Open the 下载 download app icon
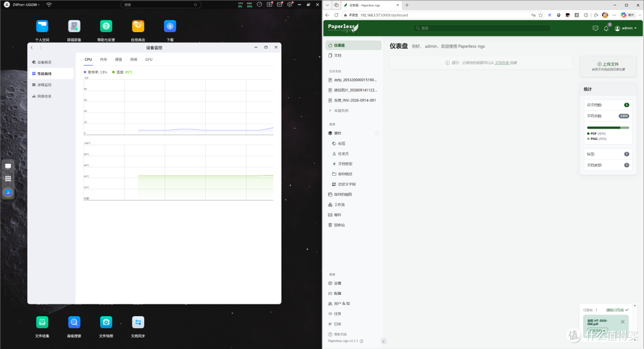Viewport: 644px width, 349px height. (x=170, y=27)
